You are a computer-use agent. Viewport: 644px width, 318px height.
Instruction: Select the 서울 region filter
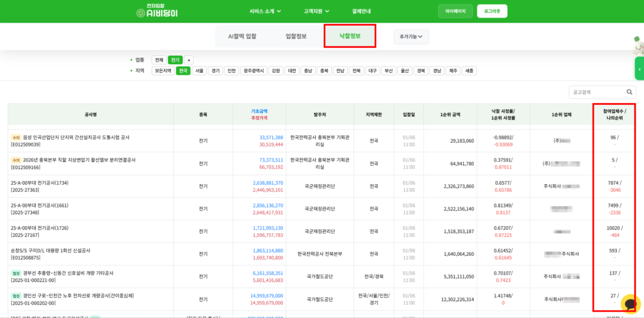pos(199,71)
